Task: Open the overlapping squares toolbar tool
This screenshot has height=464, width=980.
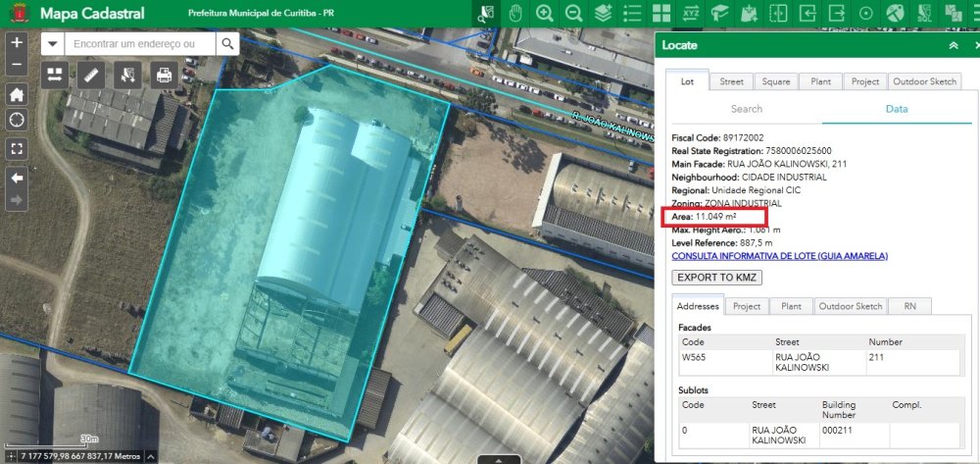Action: pyautogui.click(x=954, y=14)
